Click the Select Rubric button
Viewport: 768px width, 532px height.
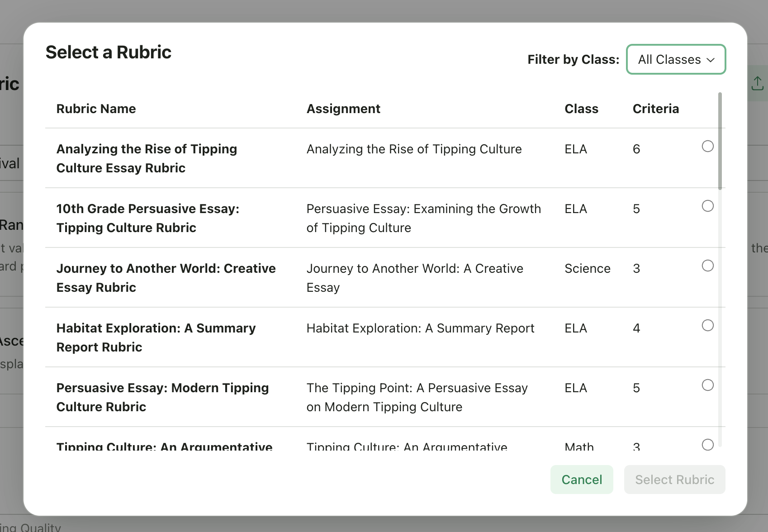pos(674,480)
